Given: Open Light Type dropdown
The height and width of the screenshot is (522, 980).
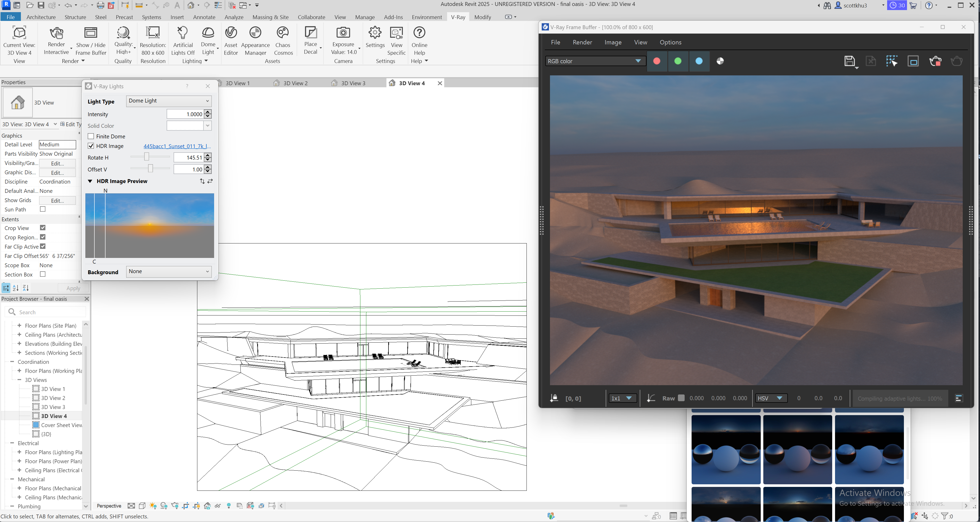Looking at the screenshot, I should pos(168,101).
